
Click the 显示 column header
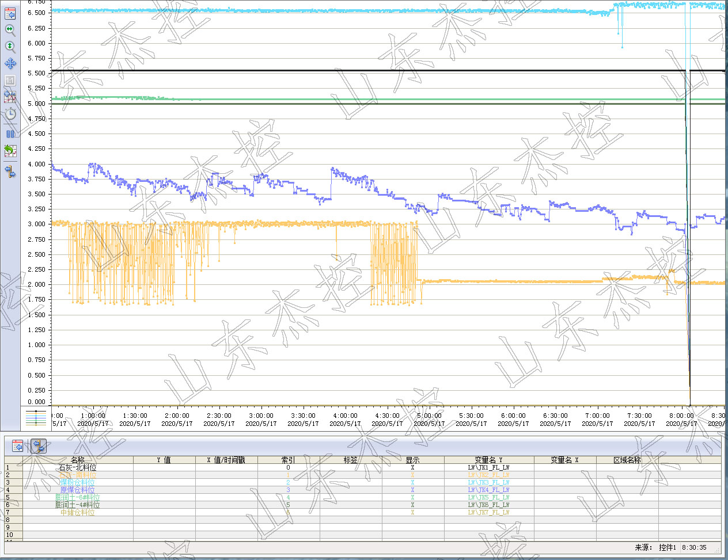413,460
